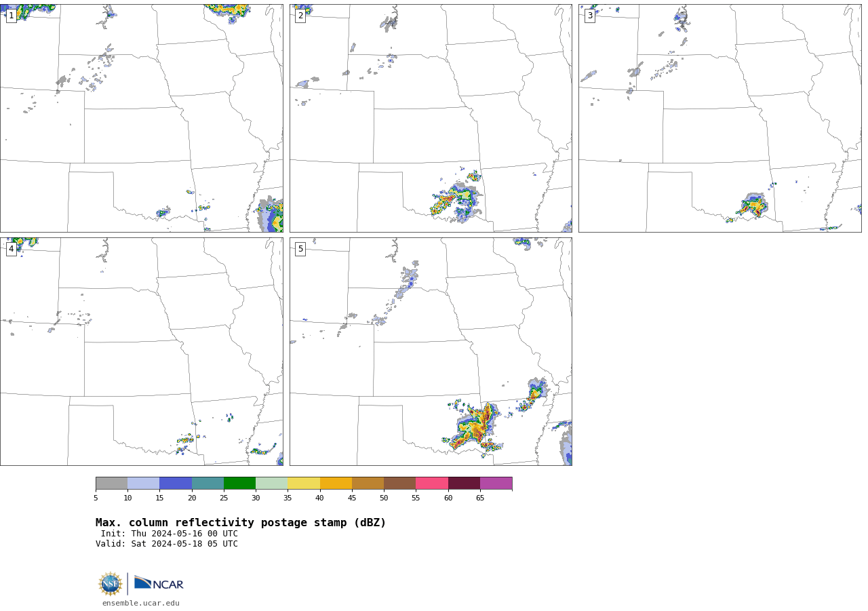868x611 pixels.
Task: Click the pale green 30-35 dBZ swatch
Action: (272, 484)
